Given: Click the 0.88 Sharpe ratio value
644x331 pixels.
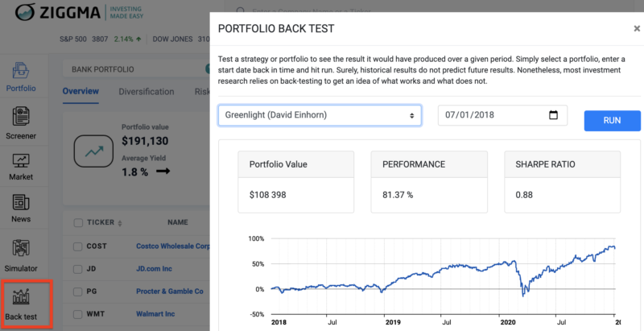Looking at the screenshot, I should tap(524, 195).
